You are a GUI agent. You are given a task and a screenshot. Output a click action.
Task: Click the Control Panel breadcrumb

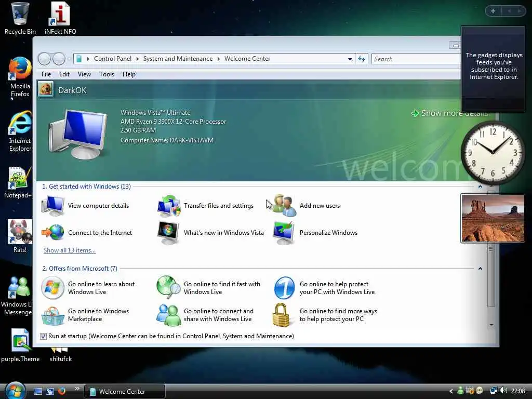pyautogui.click(x=113, y=59)
